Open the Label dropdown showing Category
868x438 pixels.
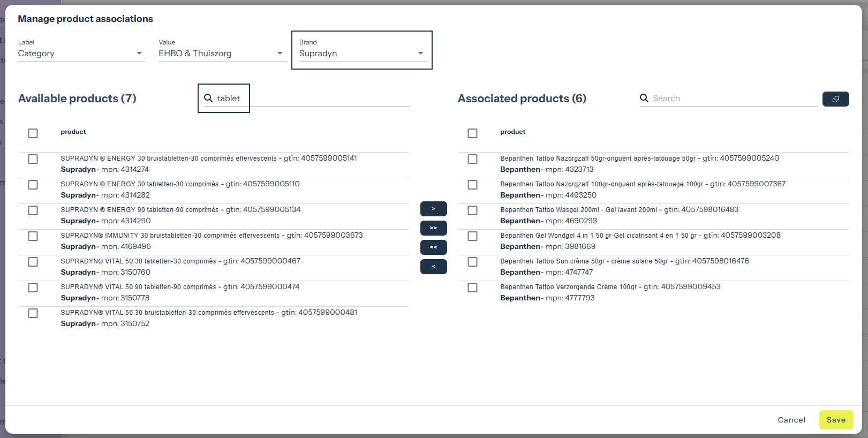81,54
